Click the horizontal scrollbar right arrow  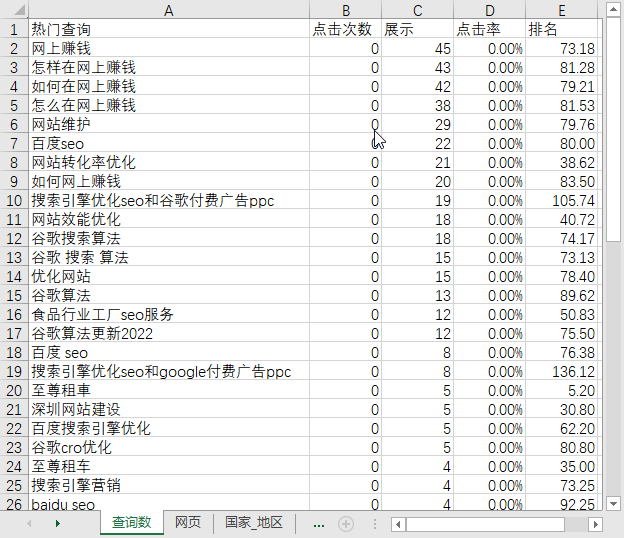595,524
